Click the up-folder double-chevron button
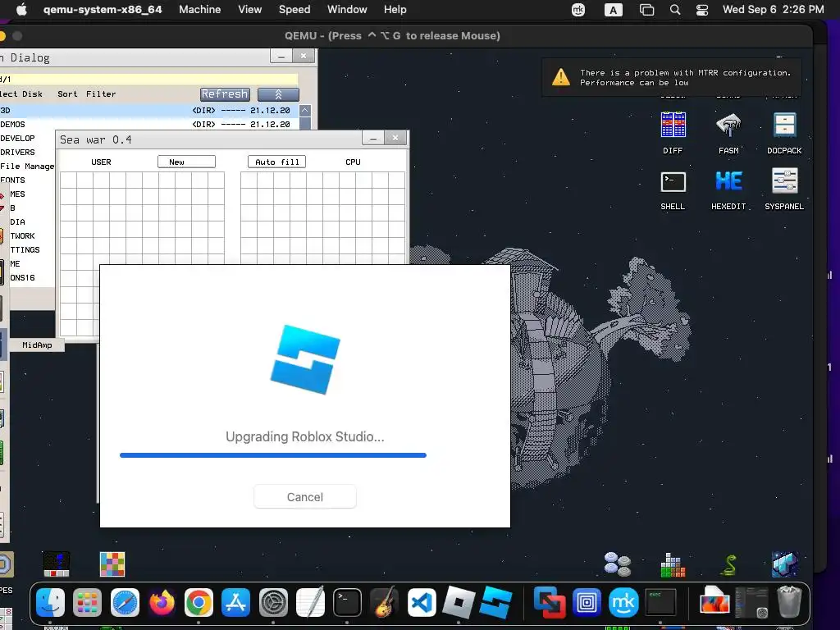840x630 pixels. pos(278,94)
